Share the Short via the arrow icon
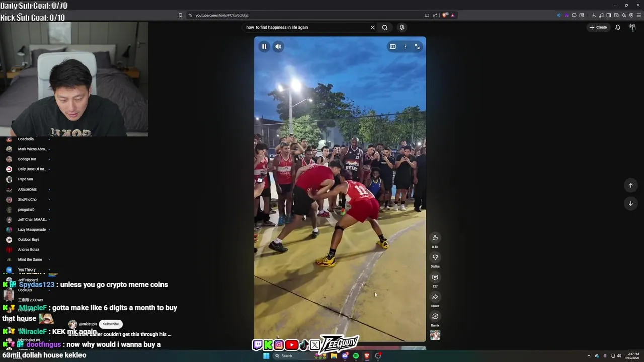The height and width of the screenshot is (362, 644). [x=435, y=297]
